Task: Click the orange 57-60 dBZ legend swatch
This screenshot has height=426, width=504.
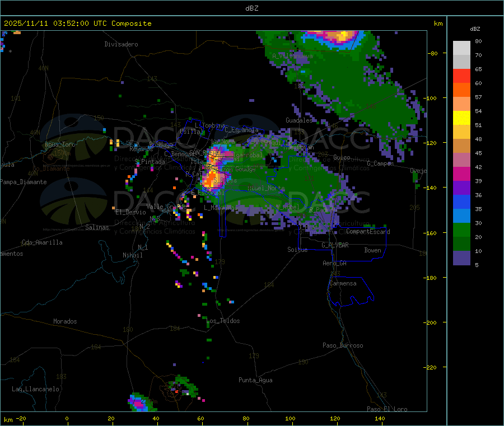Action: click(461, 90)
